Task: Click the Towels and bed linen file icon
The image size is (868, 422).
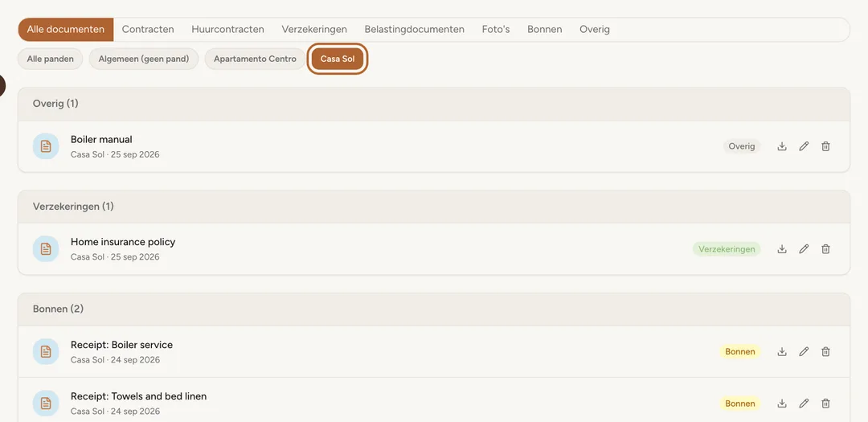Action: [x=46, y=404]
